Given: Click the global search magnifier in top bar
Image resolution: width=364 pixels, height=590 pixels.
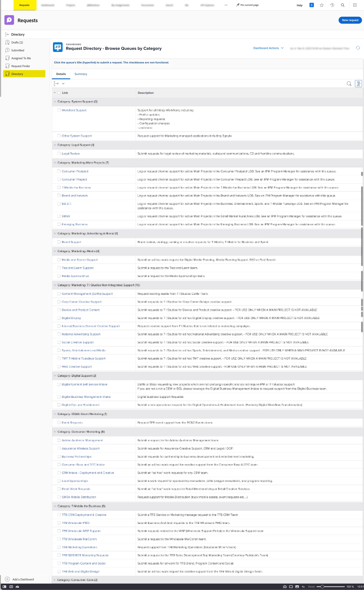Looking at the screenshot, I should tap(343, 5).
